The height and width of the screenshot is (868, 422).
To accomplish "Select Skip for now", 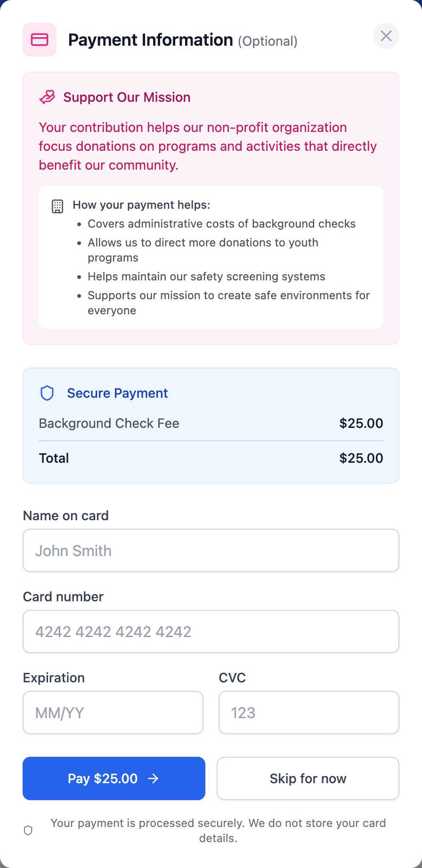I will [308, 778].
